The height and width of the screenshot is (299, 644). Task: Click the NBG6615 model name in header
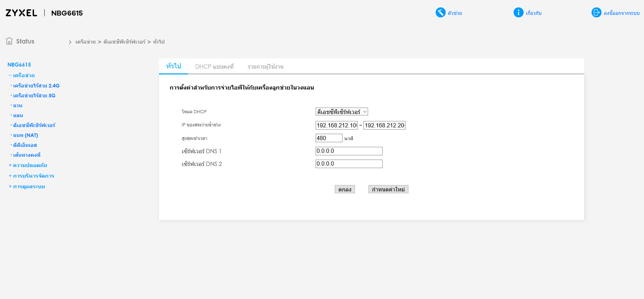click(67, 13)
